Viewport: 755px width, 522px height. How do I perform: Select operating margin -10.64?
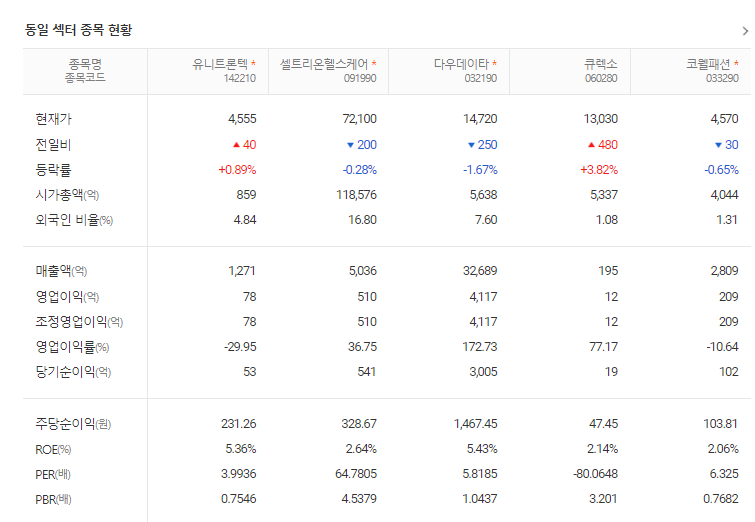coord(722,347)
